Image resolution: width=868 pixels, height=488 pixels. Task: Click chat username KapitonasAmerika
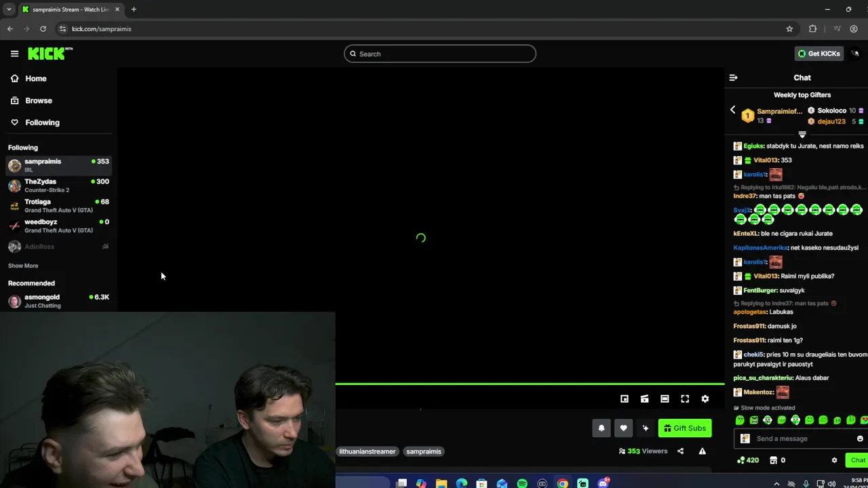point(760,247)
